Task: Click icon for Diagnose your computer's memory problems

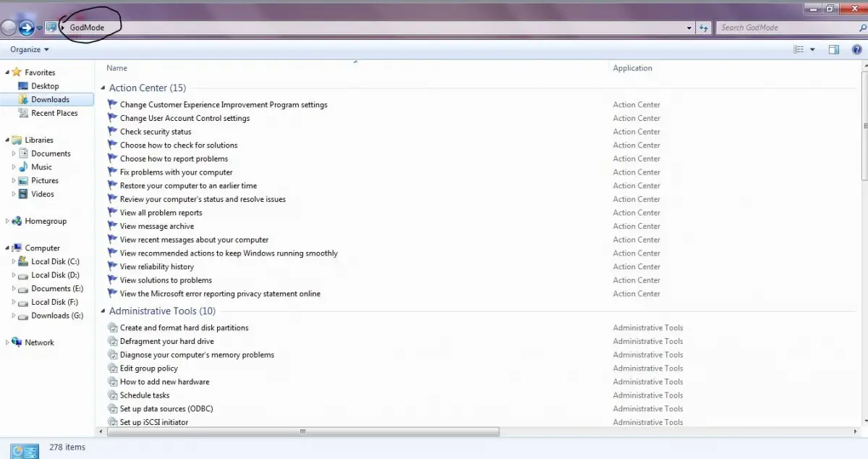Action: pyautogui.click(x=112, y=355)
